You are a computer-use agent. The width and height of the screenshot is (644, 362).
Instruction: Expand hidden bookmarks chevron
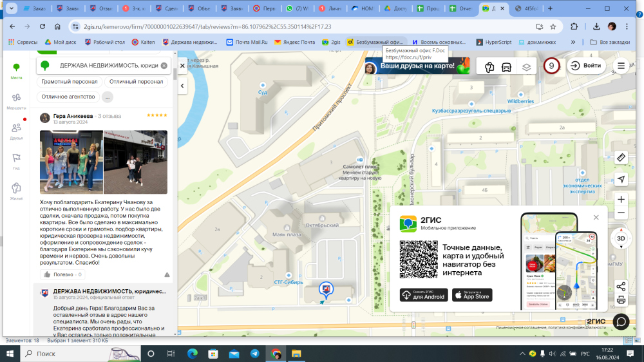point(573,42)
